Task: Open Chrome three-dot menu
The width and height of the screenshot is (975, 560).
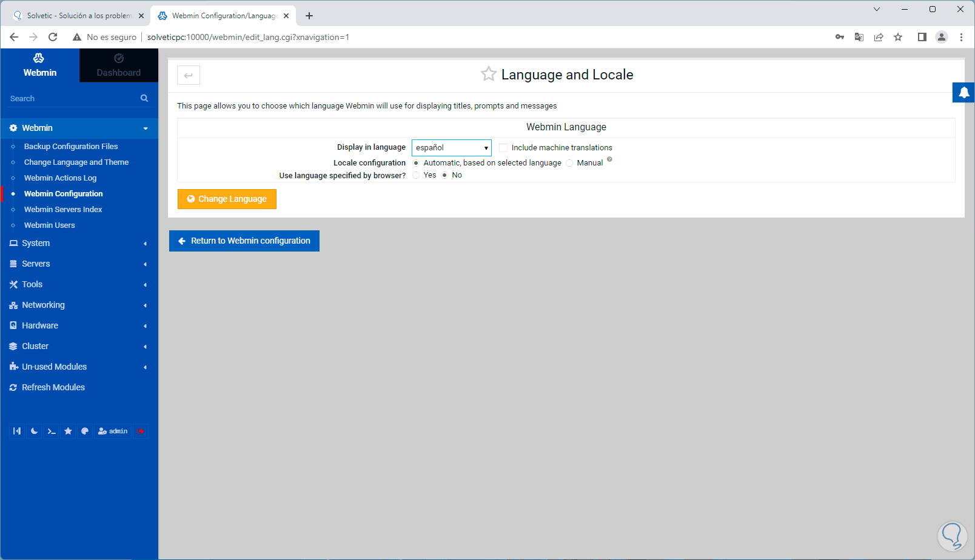Action: pyautogui.click(x=961, y=37)
